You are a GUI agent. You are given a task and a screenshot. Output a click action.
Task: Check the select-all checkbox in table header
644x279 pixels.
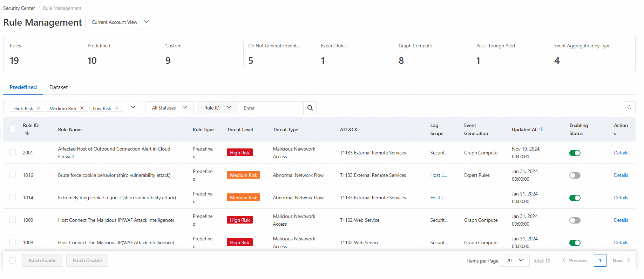click(x=13, y=129)
